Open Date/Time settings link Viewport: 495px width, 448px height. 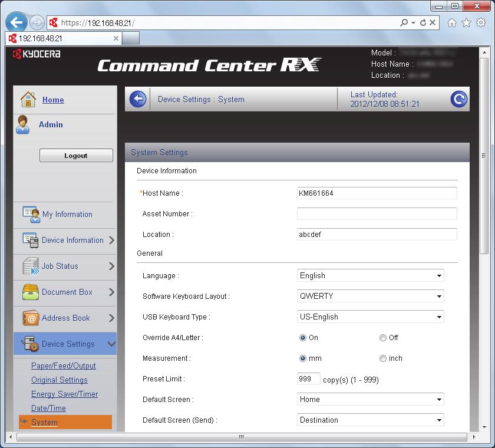(48, 409)
